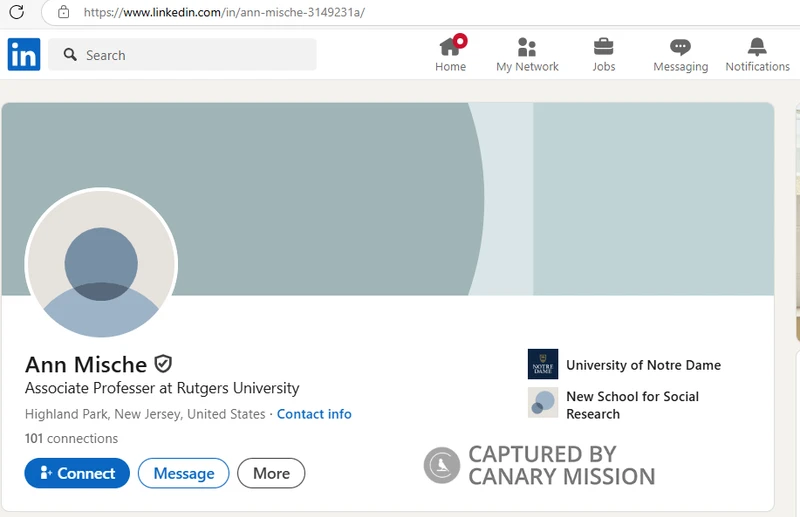Image resolution: width=800 pixels, height=517 pixels.
Task: Open the Messaging tab
Action: click(681, 55)
